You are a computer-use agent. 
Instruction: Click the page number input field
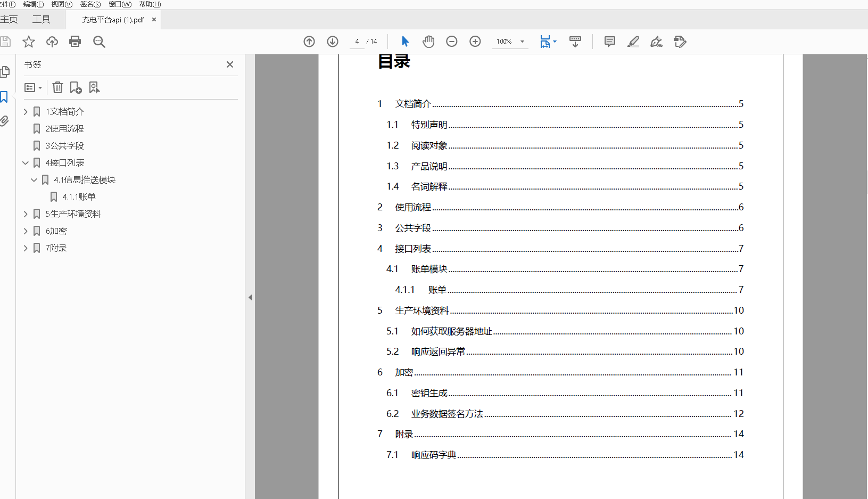pyautogui.click(x=357, y=42)
